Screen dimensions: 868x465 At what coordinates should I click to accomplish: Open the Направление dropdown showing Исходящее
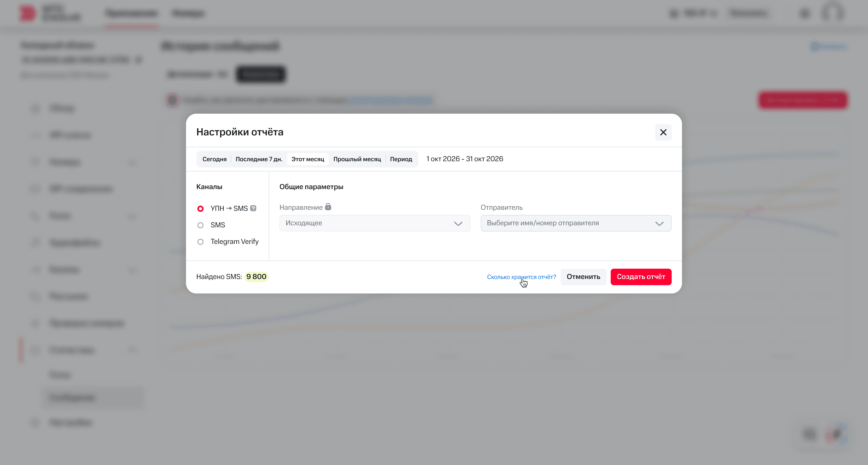(x=375, y=223)
